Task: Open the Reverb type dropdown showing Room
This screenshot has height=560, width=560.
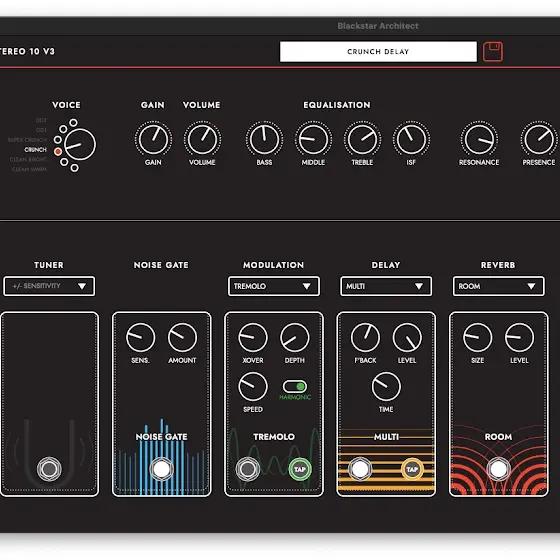Action: click(499, 286)
